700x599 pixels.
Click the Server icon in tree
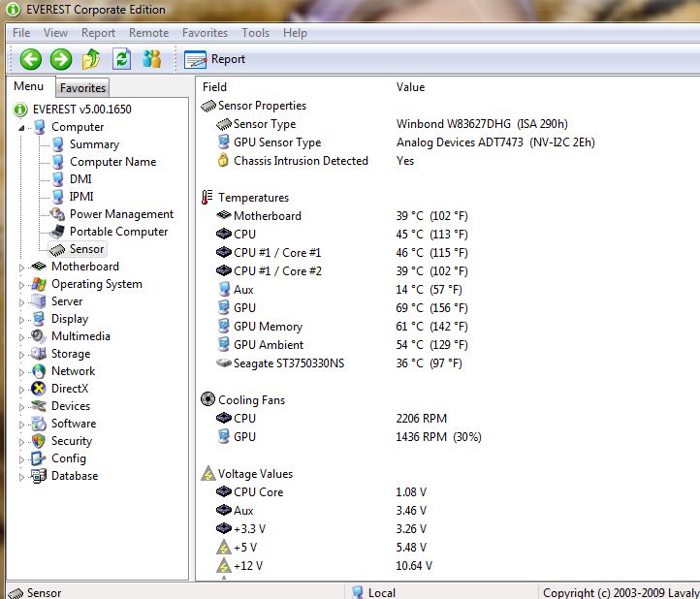[x=39, y=301]
